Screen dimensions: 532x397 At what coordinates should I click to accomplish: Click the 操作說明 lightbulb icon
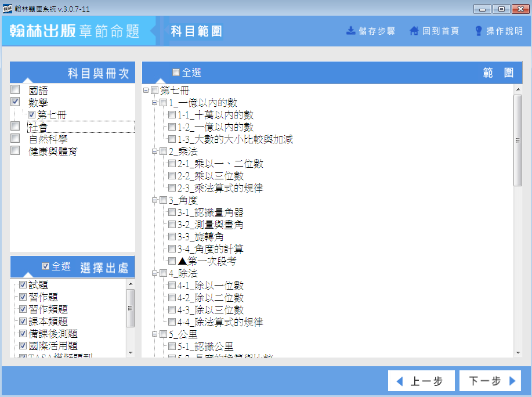pos(479,31)
